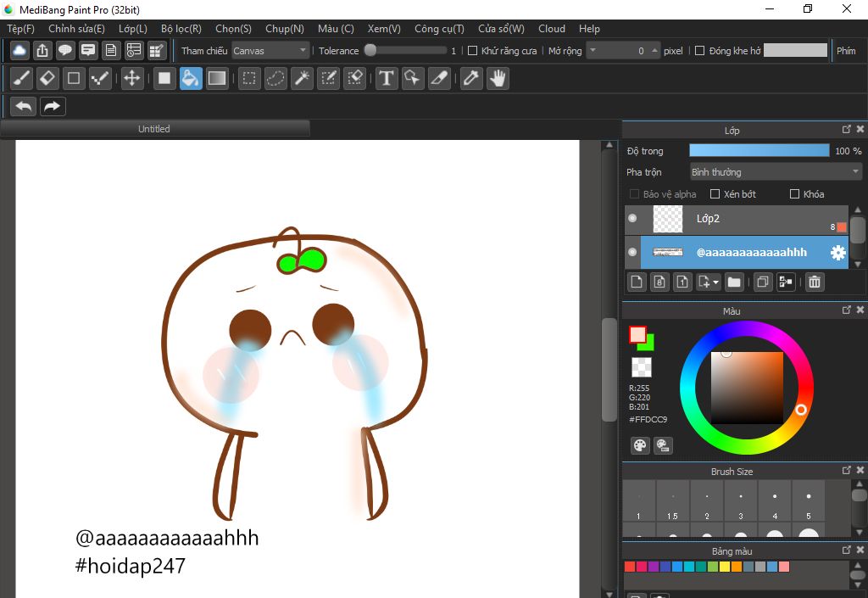Select the Text tool
The width and height of the screenshot is (868, 598).
tap(387, 78)
